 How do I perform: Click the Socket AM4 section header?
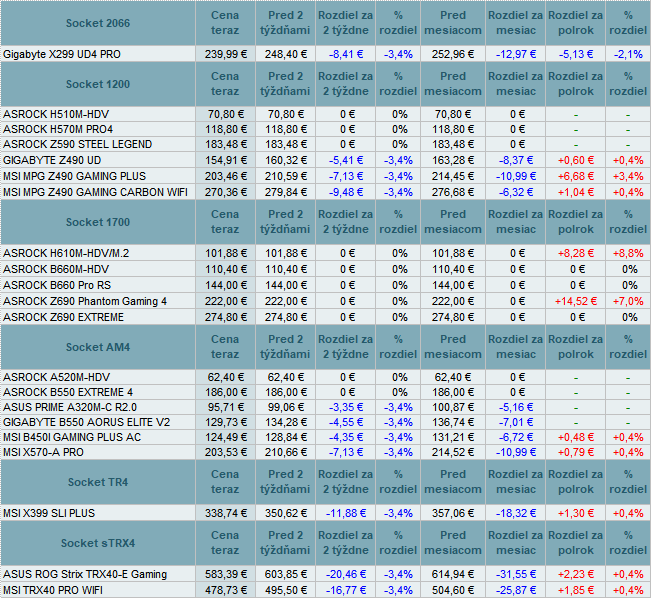pyautogui.click(x=98, y=347)
